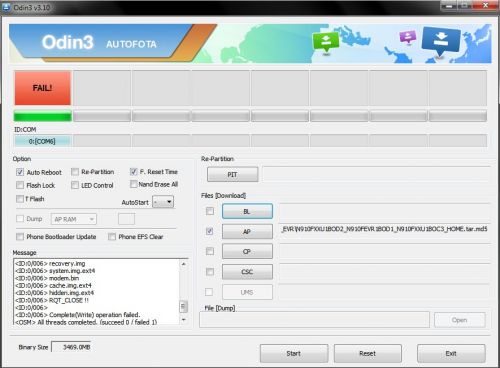Click the blue download speech-bubble icon
This screenshot has width=500, height=368.
click(x=441, y=41)
